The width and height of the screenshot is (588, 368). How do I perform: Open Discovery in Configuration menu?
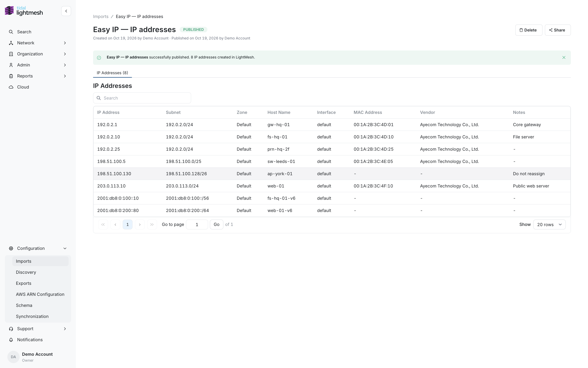coord(40,272)
